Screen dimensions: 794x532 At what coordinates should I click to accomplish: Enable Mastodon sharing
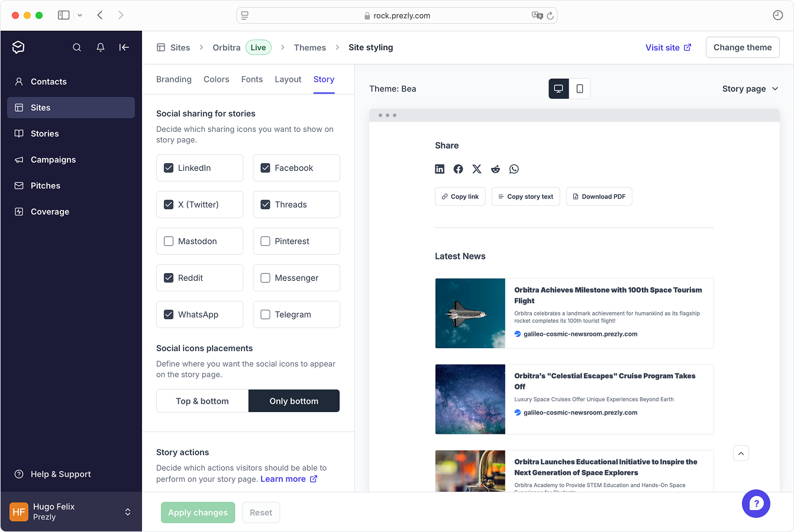(169, 241)
